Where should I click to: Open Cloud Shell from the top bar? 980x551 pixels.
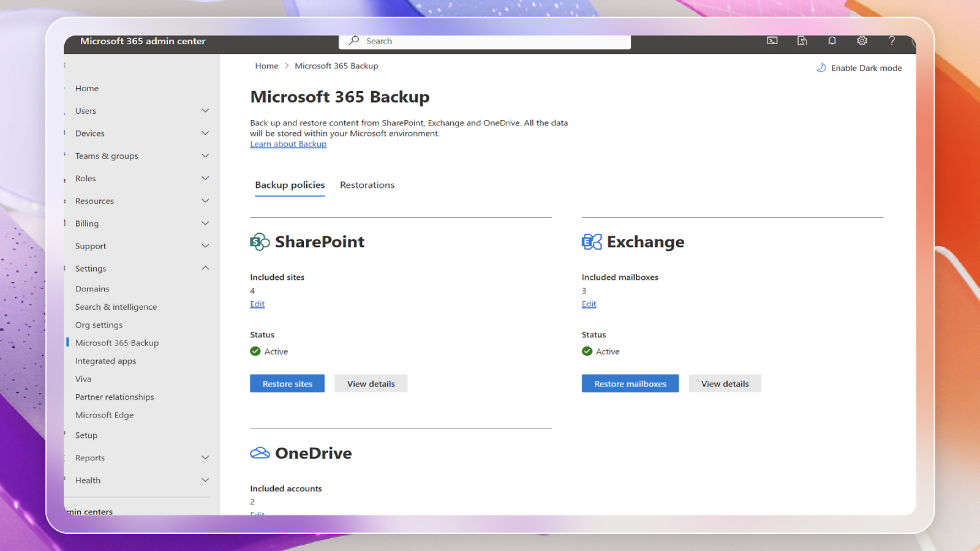tap(772, 40)
